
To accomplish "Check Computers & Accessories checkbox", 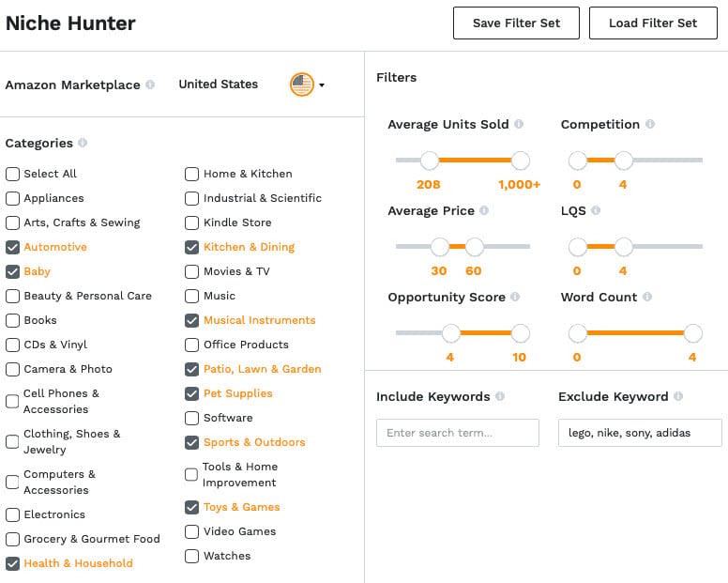I will pyautogui.click(x=12, y=482).
